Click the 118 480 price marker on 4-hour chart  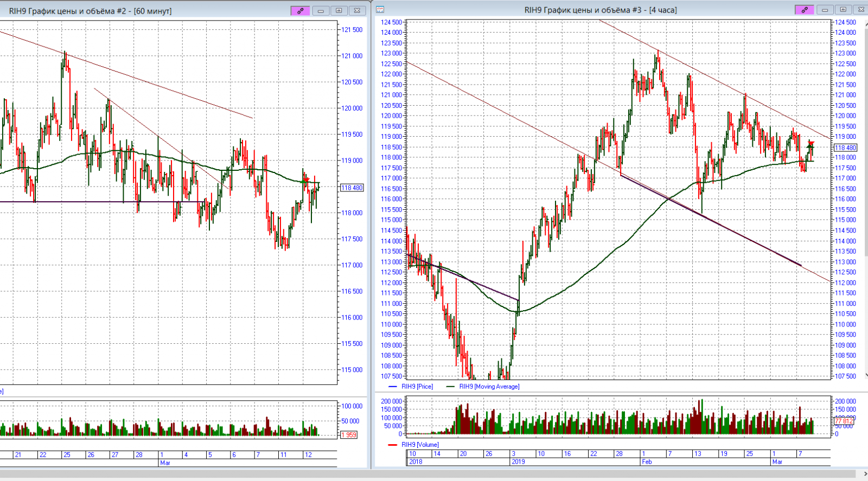845,147
